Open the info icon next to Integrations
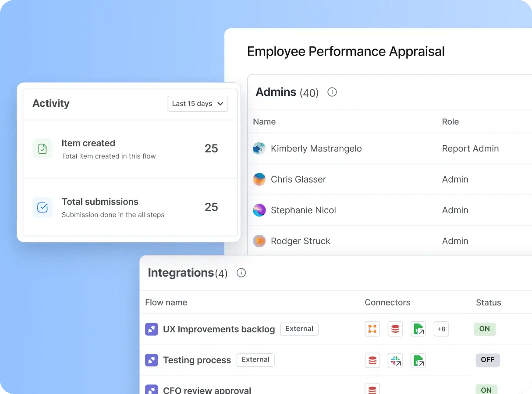The height and width of the screenshot is (394, 532). pos(241,273)
